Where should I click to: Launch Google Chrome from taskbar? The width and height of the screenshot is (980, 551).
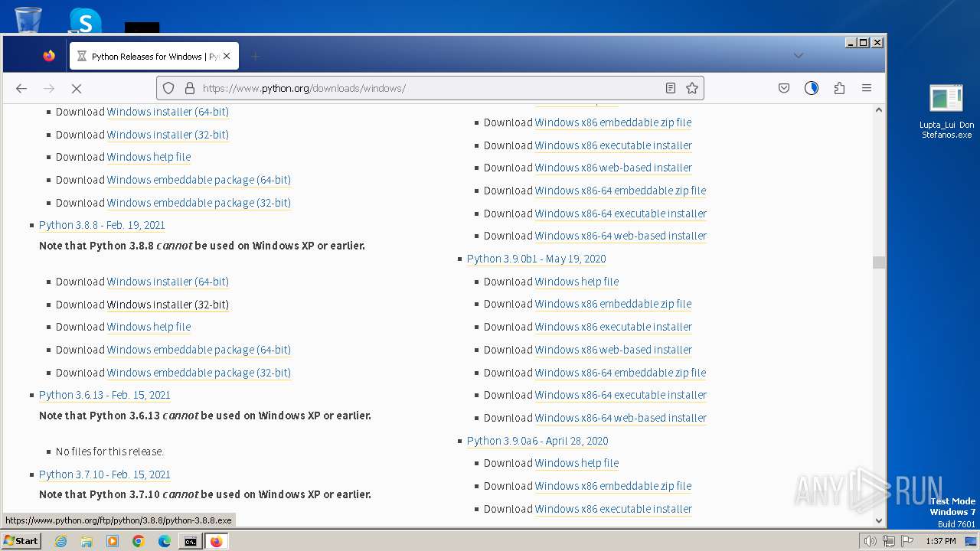[x=139, y=541]
